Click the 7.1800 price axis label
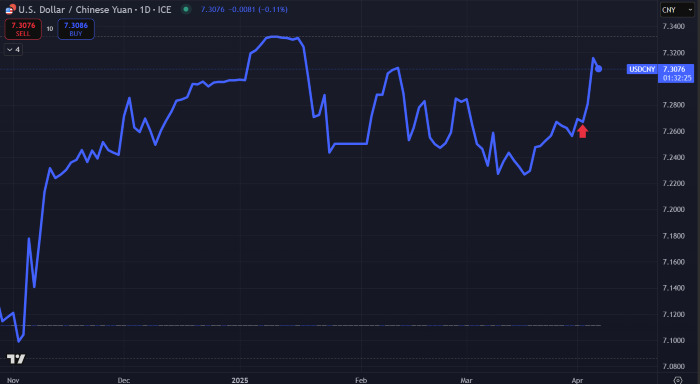Image resolution: width=700 pixels, height=384 pixels. [x=674, y=236]
